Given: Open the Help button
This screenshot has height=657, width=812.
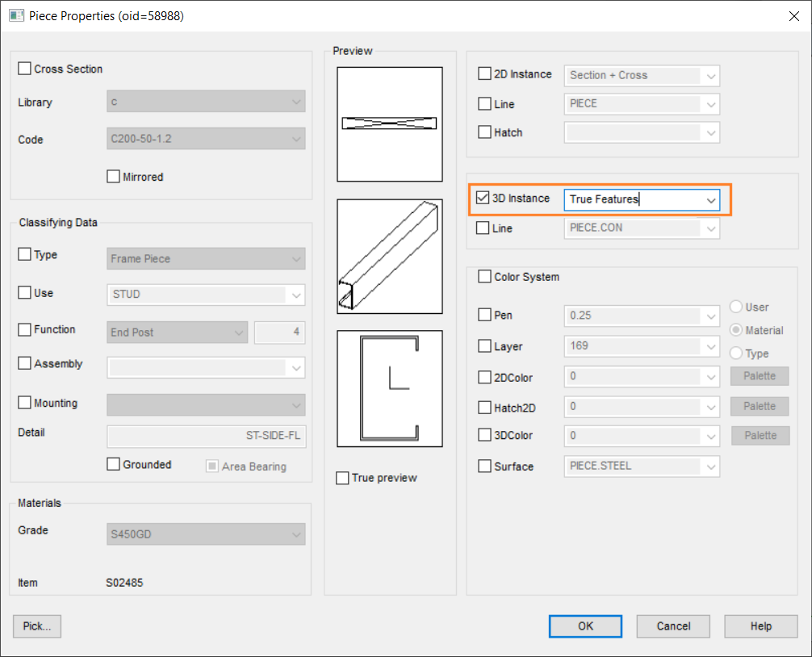Looking at the screenshot, I should click(x=760, y=626).
